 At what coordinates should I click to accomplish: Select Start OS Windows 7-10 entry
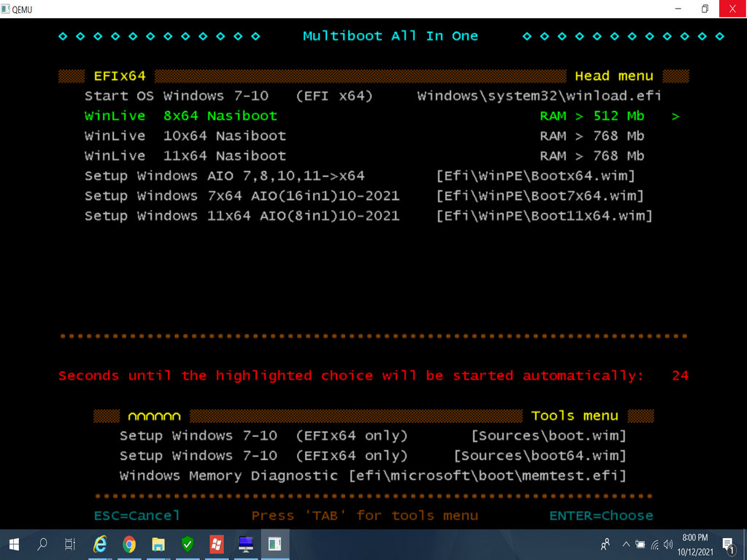tap(373, 96)
